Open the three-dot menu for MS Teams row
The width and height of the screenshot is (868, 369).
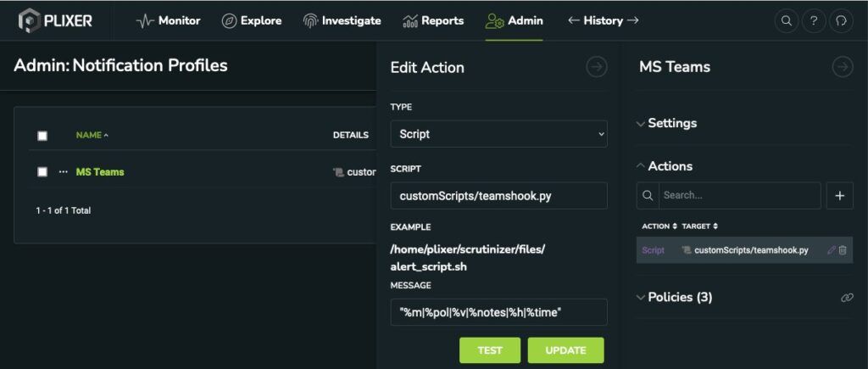63,171
